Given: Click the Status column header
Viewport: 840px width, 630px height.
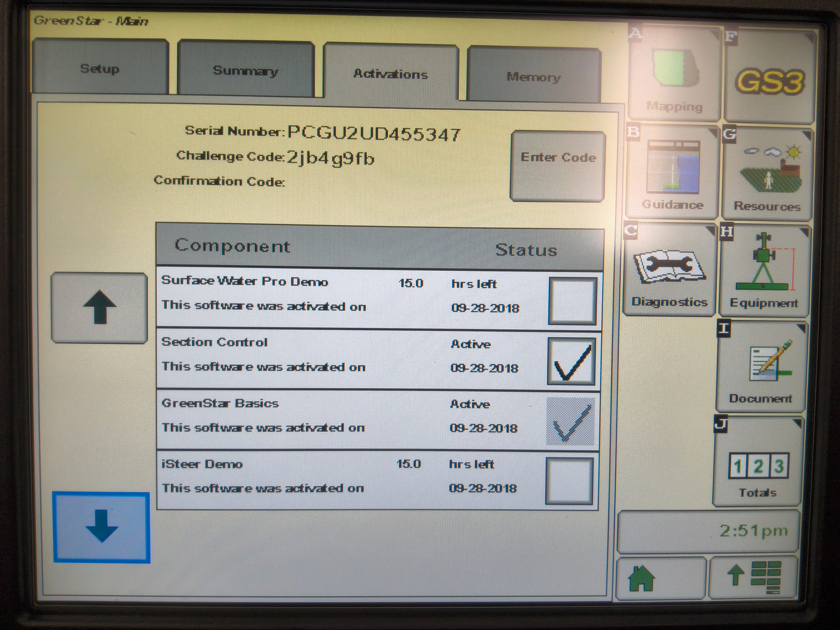Looking at the screenshot, I should point(526,250).
